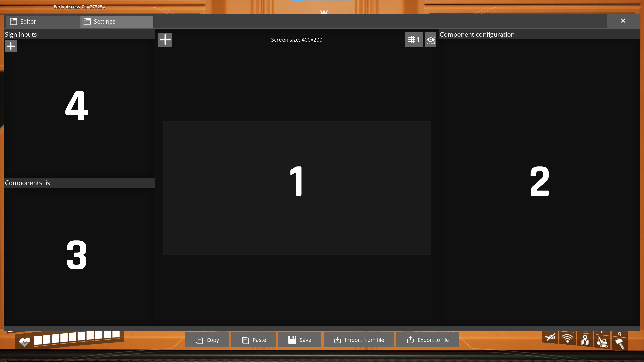Save the sign layout

point(300,340)
